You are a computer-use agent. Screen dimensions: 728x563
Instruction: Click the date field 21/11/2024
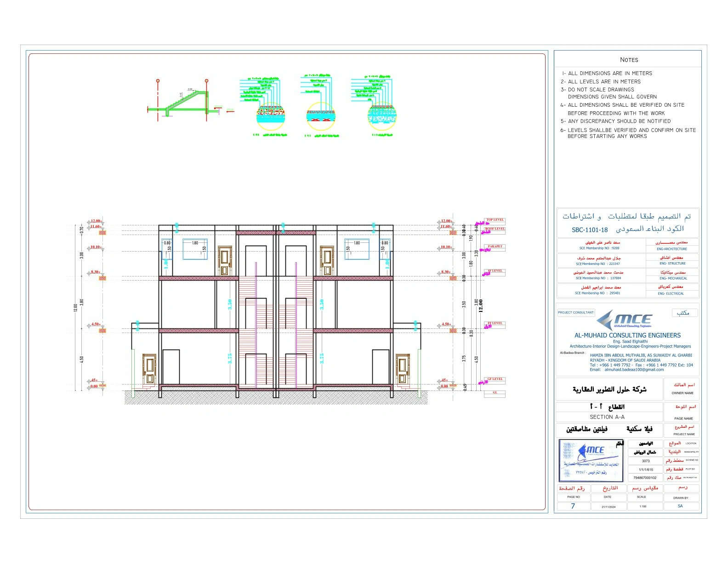click(608, 506)
